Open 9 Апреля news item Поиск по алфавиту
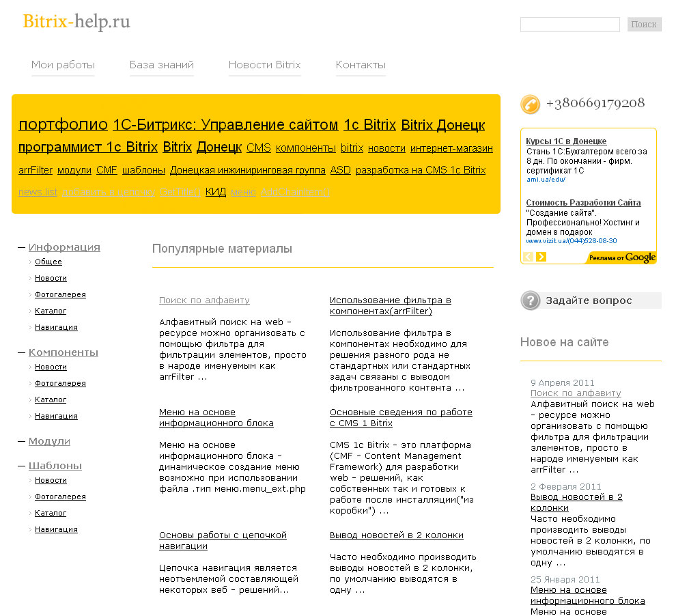 tap(576, 393)
